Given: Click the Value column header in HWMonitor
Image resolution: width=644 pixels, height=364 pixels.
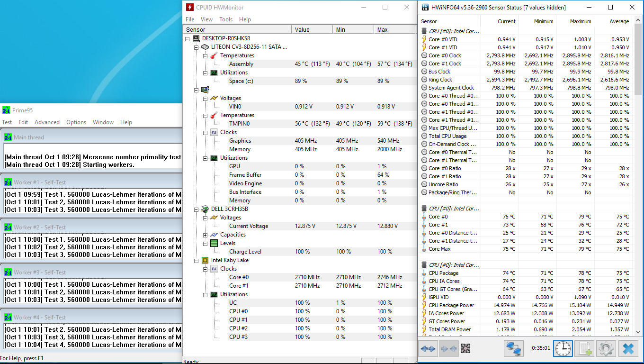Looking at the screenshot, I should [x=312, y=29].
